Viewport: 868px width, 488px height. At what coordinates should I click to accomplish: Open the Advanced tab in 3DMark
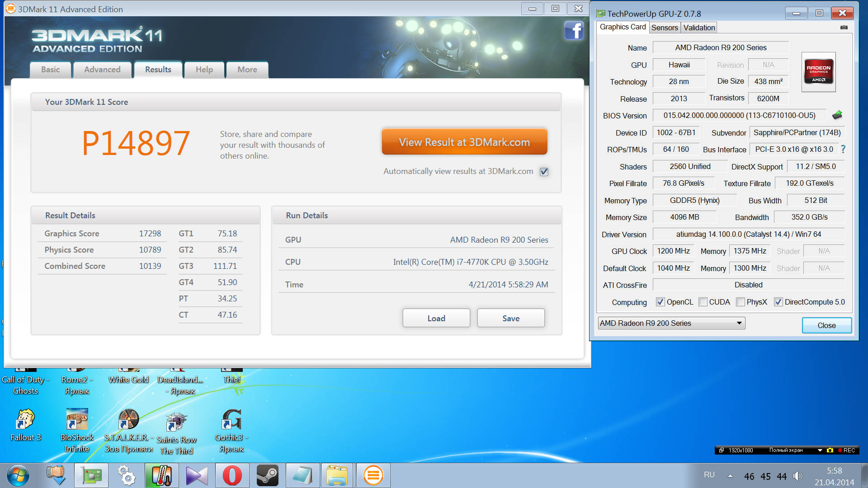pos(102,70)
